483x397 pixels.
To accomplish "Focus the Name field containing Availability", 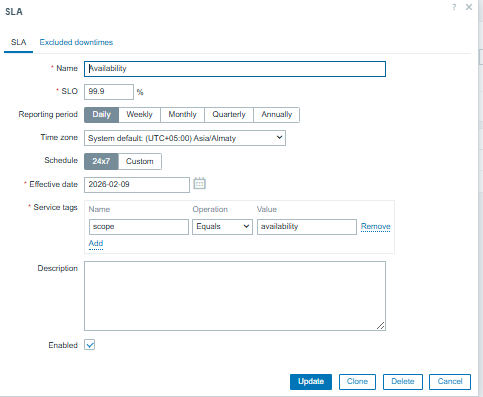I will pos(235,69).
